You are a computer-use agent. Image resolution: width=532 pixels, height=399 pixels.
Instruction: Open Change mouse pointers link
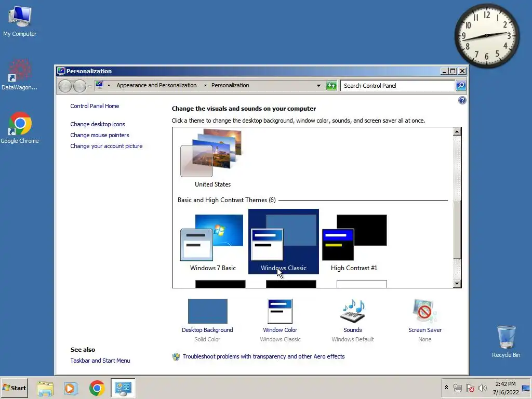pyautogui.click(x=99, y=135)
